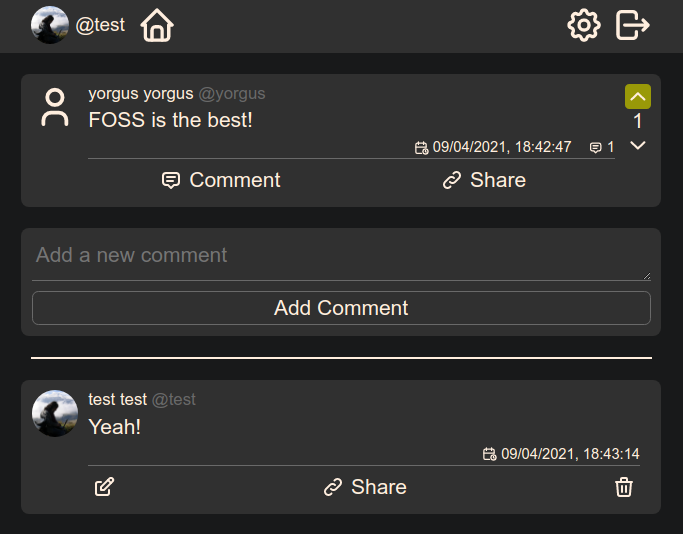Screen dimensions: 683x534
Task: Click the logout icon
Action: pyautogui.click(x=633, y=25)
